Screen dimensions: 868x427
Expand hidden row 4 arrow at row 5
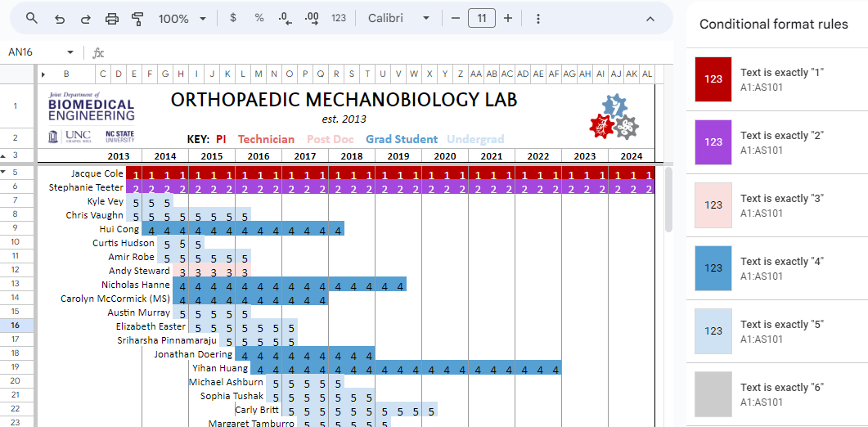pyautogui.click(x=4, y=173)
